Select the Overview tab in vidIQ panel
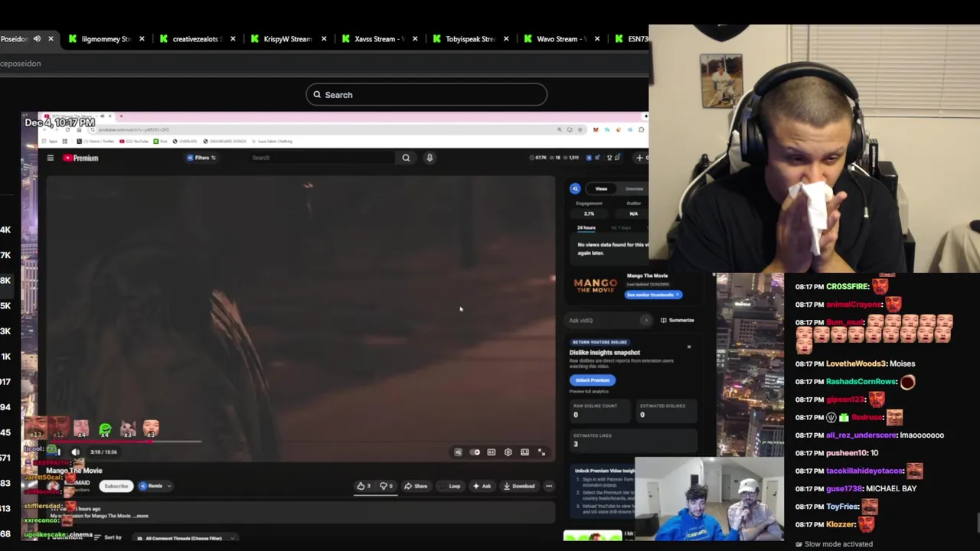This screenshot has height=551, width=980. (634, 188)
